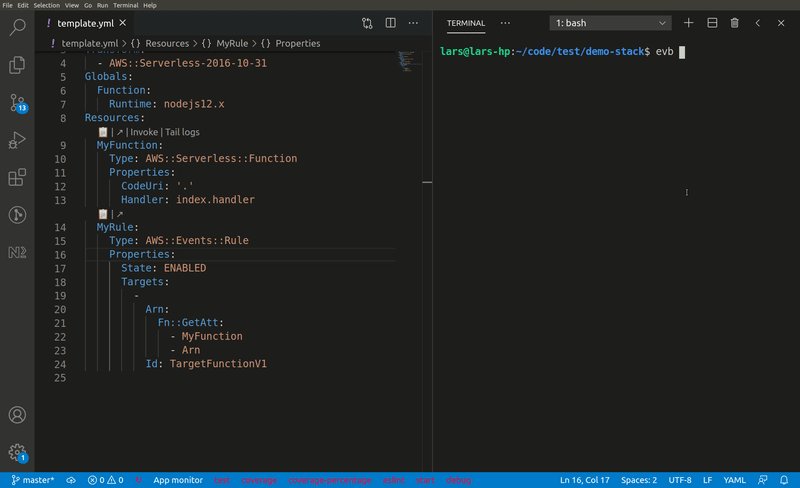Open Source Control with 13 changes

click(17, 103)
